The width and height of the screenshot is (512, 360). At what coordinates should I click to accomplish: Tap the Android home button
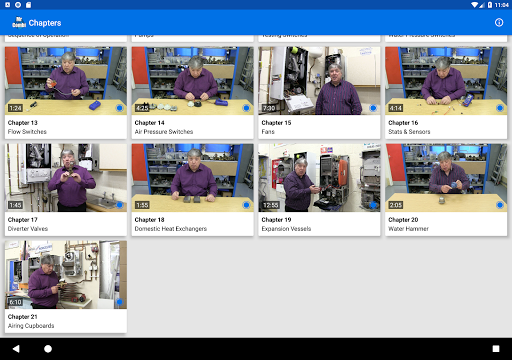click(x=48, y=349)
